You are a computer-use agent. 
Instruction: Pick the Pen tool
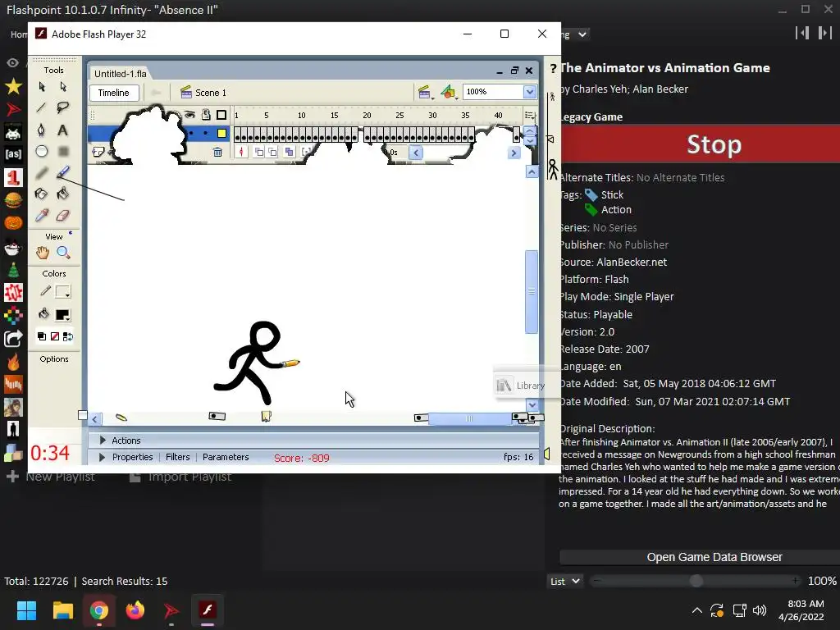point(41,130)
